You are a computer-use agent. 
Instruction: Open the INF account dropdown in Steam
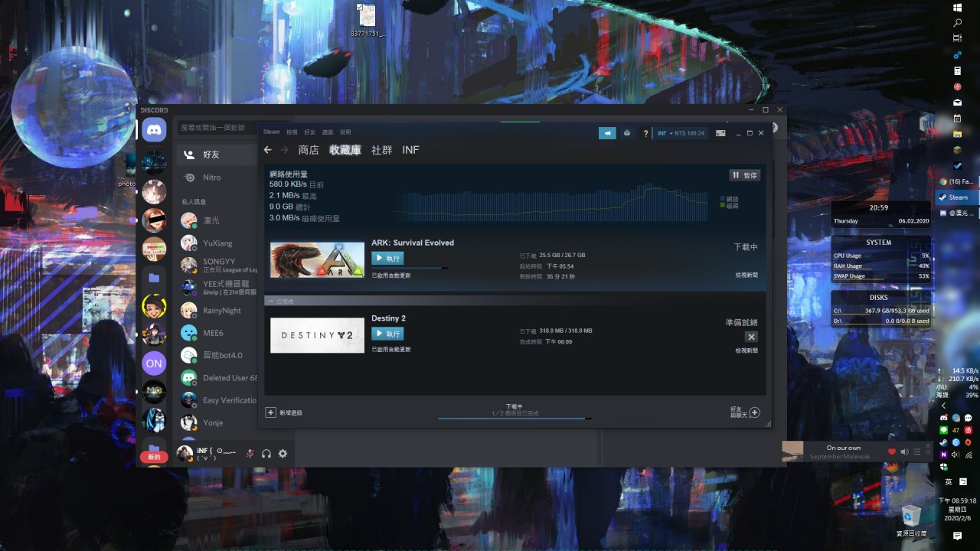point(681,133)
